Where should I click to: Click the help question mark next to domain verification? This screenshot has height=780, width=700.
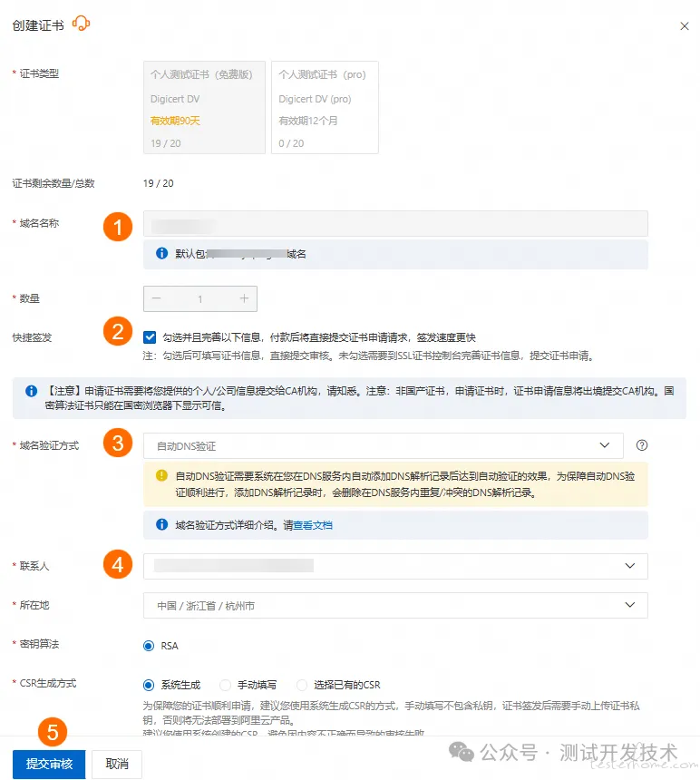[642, 445]
